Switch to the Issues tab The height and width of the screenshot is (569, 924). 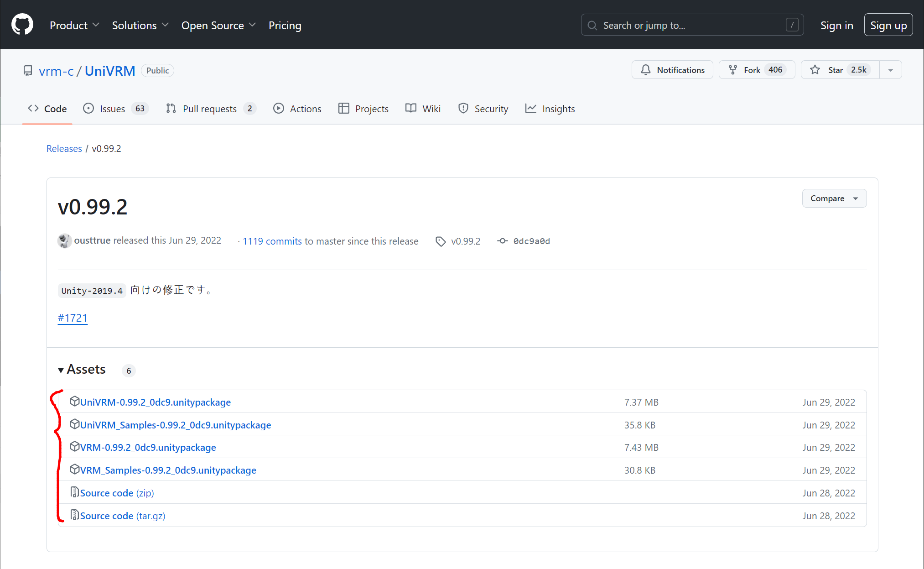(x=112, y=109)
